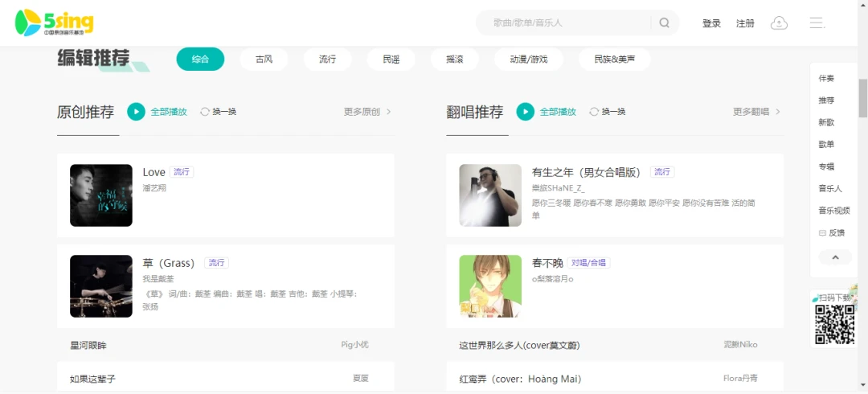Image resolution: width=868 pixels, height=394 pixels.
Task: Expand 更多翻唱 link
Action: pyautogui.click(x=757, y=112)
